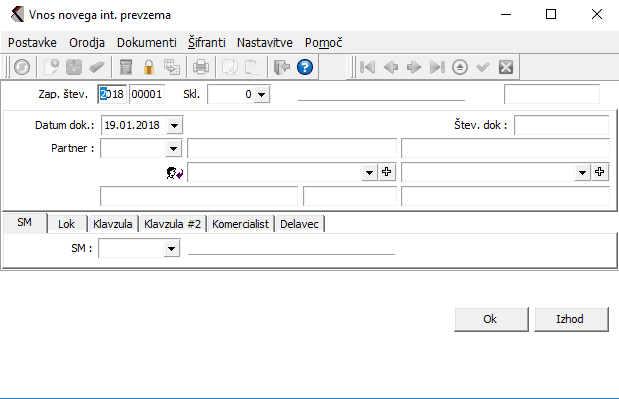619x399 pixels.
Task: Click the new document icon
Action: pyautogui.click(x=51, y=67)
